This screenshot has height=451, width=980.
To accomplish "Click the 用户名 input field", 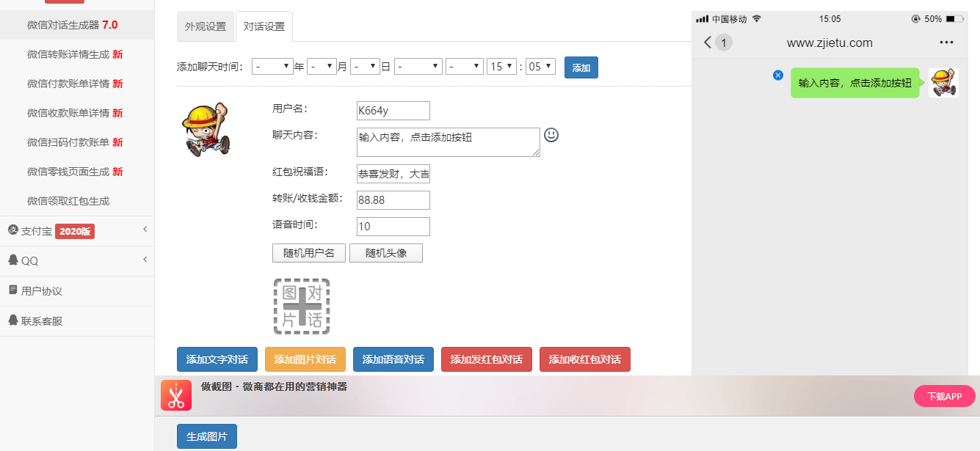I will coord(393,111).
